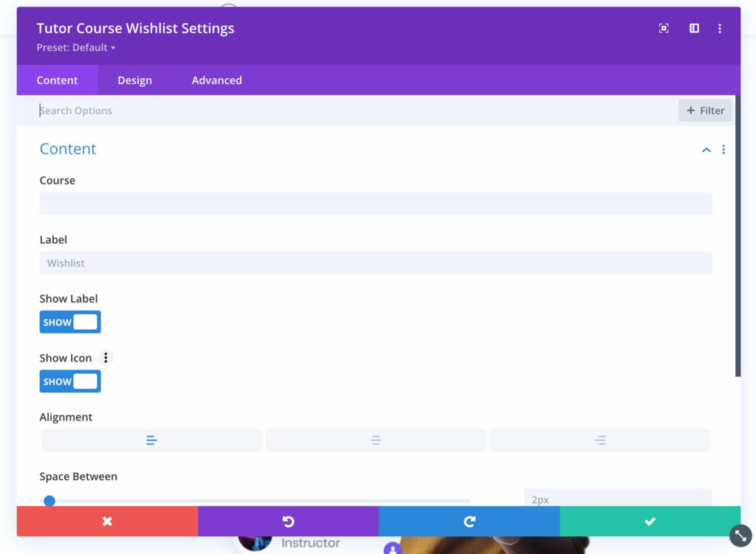The image size is (756, 554).
Task: Open the Preset: Default dropdown
Action: (x=76, y=48)
